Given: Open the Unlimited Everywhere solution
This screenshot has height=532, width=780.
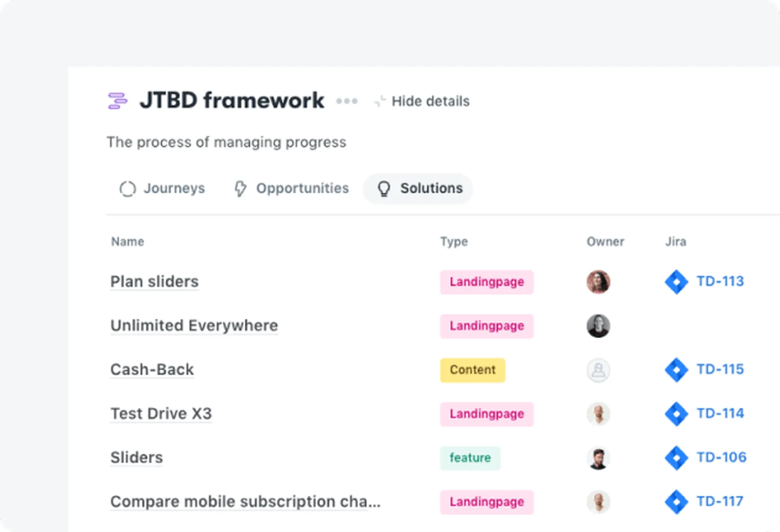Looking at the screenshot, I should click(x=194, y=326).
